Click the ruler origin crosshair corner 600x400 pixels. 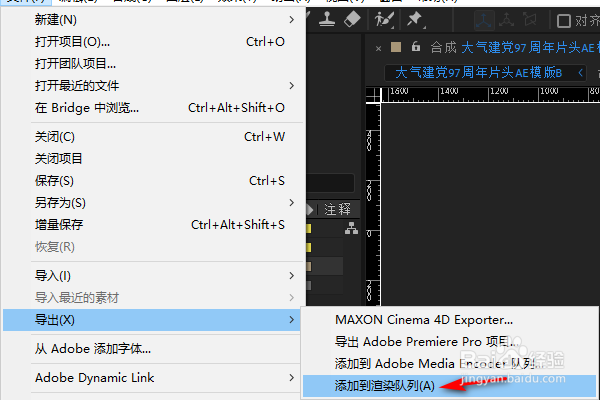[374, 95]
